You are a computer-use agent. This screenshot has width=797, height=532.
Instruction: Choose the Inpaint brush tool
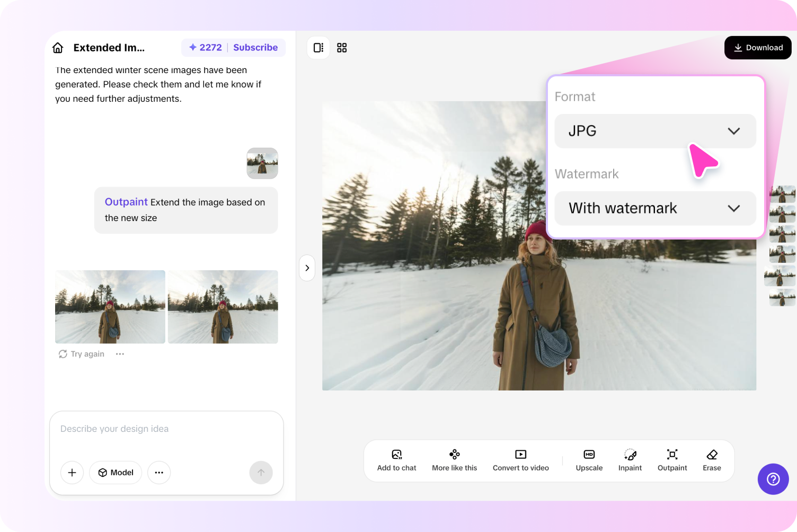pyautogui.click(x=630, y=460)
